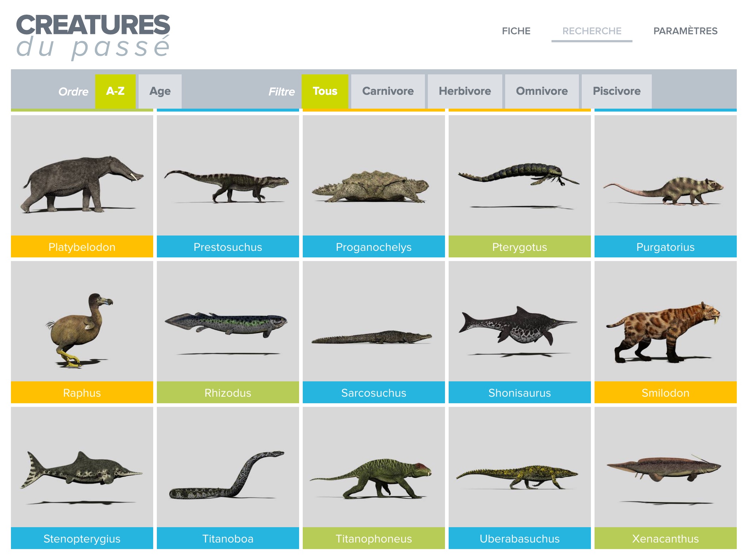Click the Raphus name label
747x560 pixels.
coord(82,393)
